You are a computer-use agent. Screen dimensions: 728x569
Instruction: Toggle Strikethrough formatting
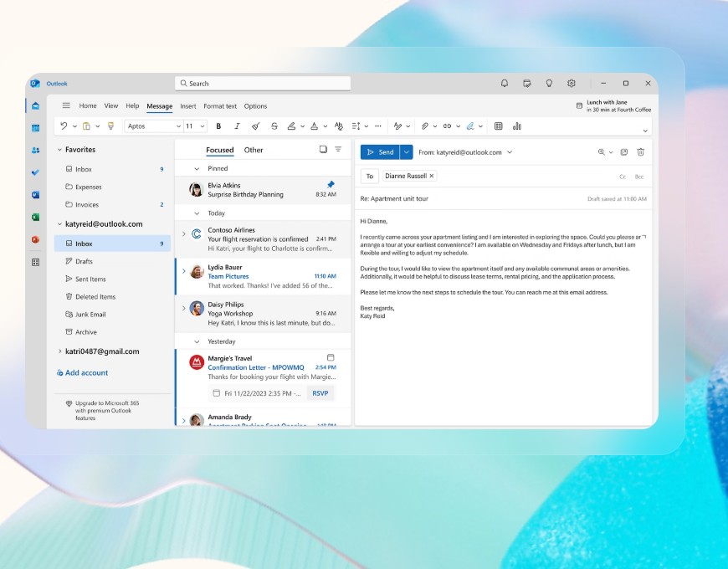click(274, 126)
